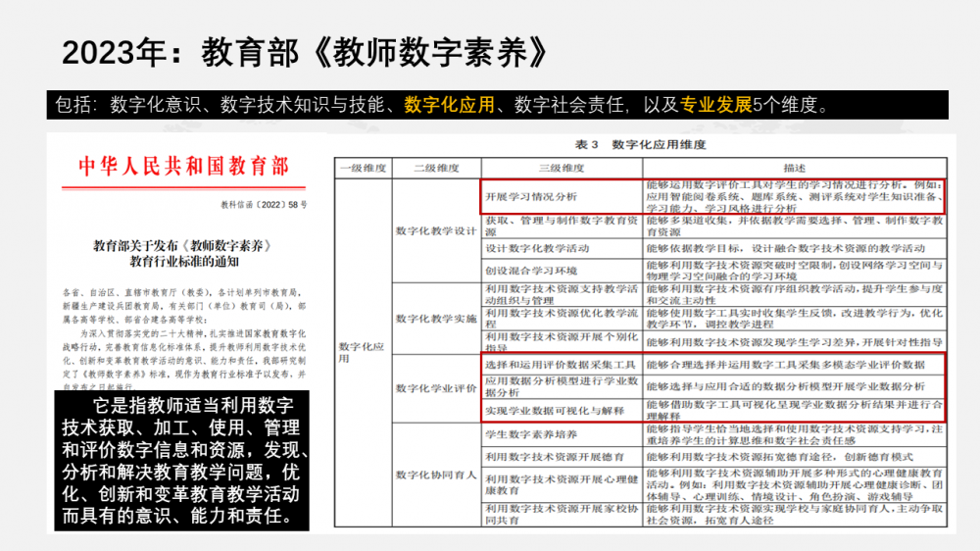Select the 数字化教学实施 table cell
Image resolution: width=980 pixels, height=551 pixels.
tap(435, 319)
